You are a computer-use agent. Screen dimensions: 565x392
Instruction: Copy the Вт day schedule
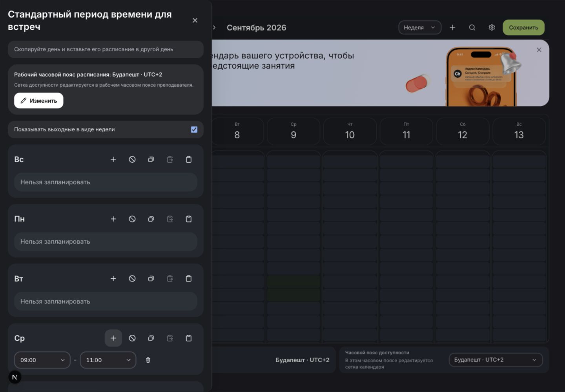point(151,279)
